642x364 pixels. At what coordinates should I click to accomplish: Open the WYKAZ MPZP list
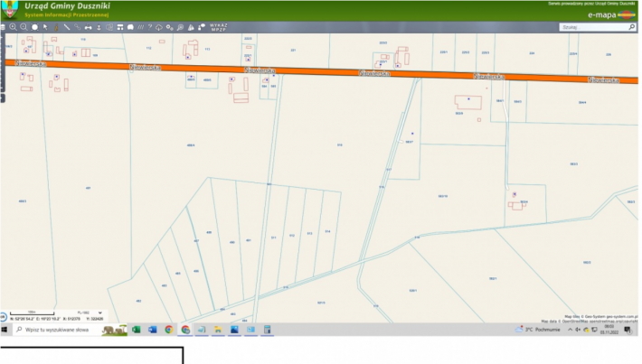pyautogui.click(x=217, y=27)
